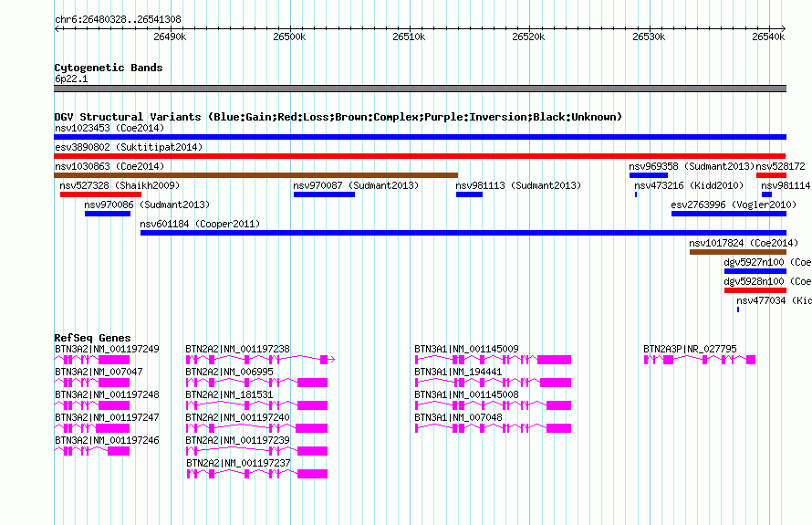Open transcript BTN2A2|NM_001197240 label

click(x=238, y=418)
